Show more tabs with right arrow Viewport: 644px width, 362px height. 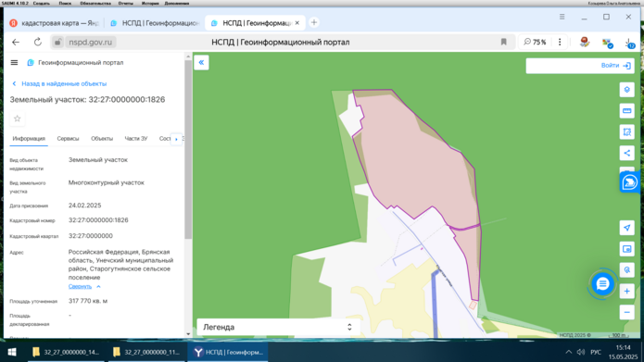(177, 139)
